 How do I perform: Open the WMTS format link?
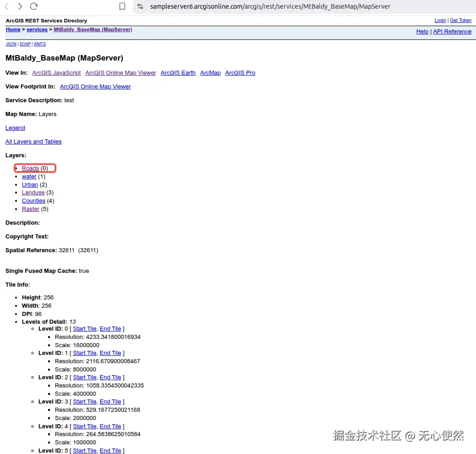tap(40, 44)
